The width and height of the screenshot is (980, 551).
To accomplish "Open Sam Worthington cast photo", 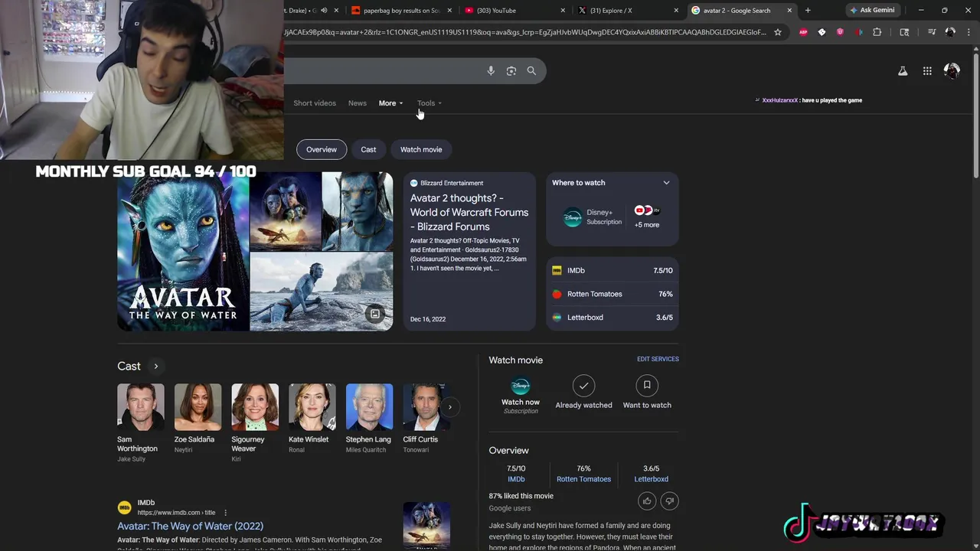I will [141, 407].
